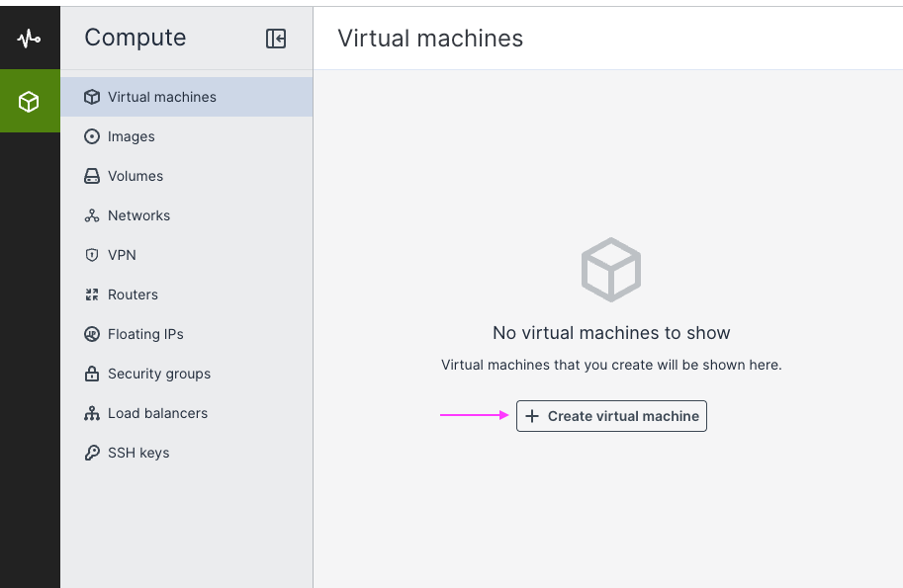Click the plus icon on Create button
Viewport: 903px width, 588px height.
tap(532, 416)
